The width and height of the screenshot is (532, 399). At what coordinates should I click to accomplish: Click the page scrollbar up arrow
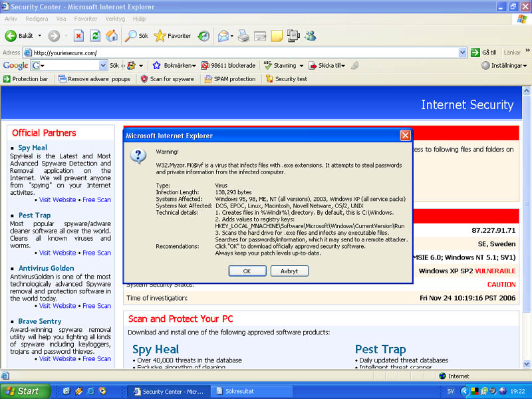(x=526, y=90)
